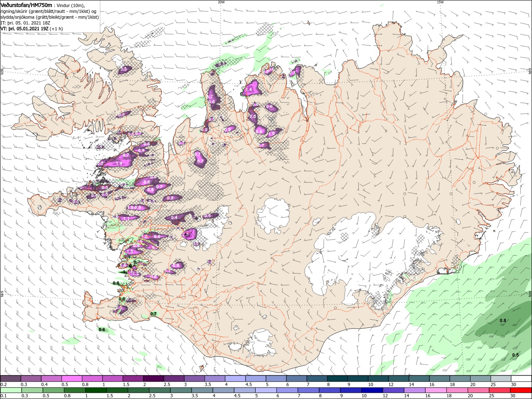Pick snow-scale swatch between 18 and 20
This screenshot has width=532, height=399.
(x=460, y=379)
